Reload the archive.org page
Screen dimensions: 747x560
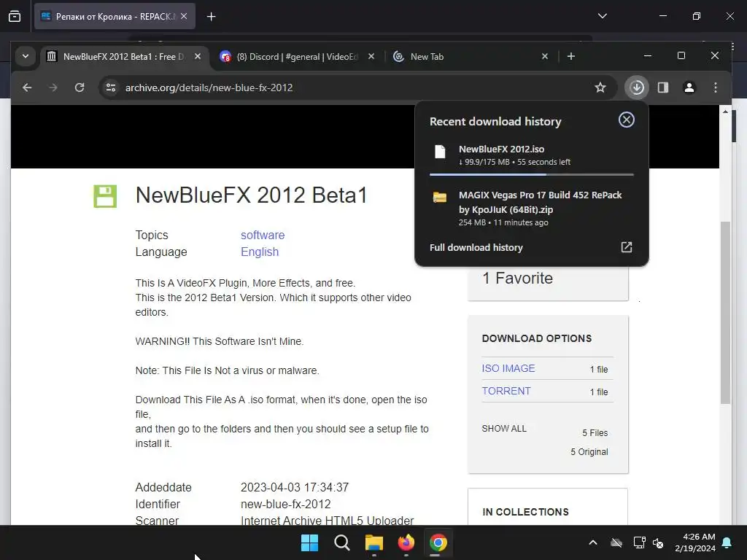click(80, 87)
